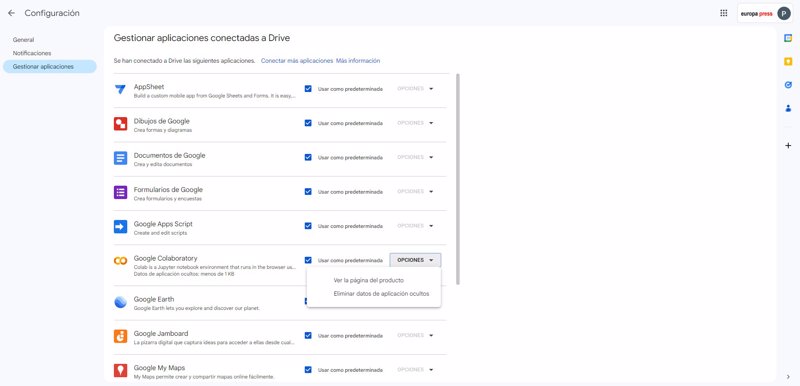
Task: Open Google Calendar in the side panel
Action: pos(788,38)
